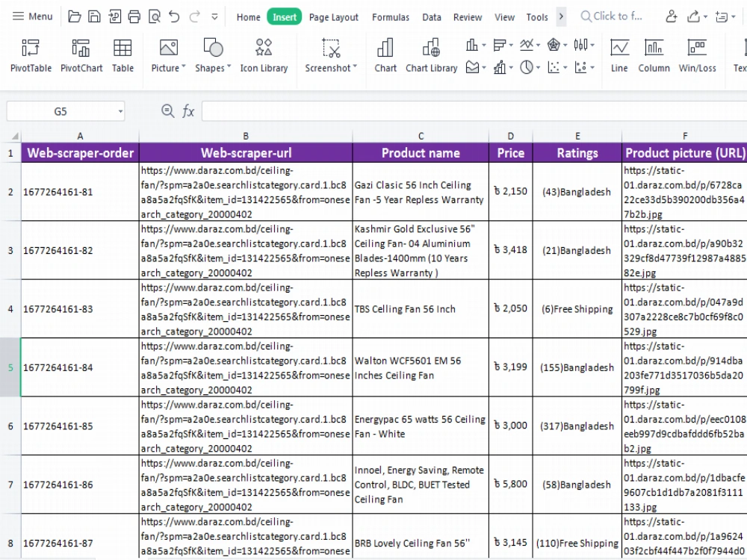Click the Open file folder icon
Screen dimensions: 747x560
click(74, 17)
